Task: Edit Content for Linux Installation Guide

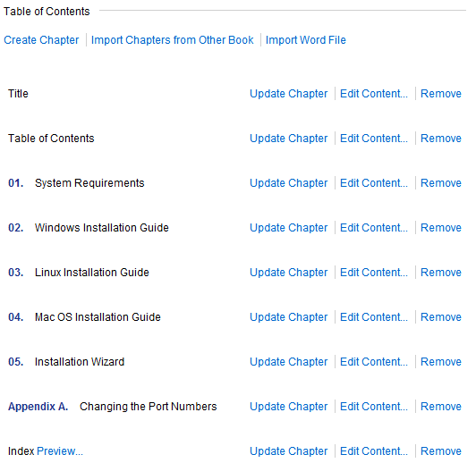Action: pyautogui.click(x=374, y=273)
